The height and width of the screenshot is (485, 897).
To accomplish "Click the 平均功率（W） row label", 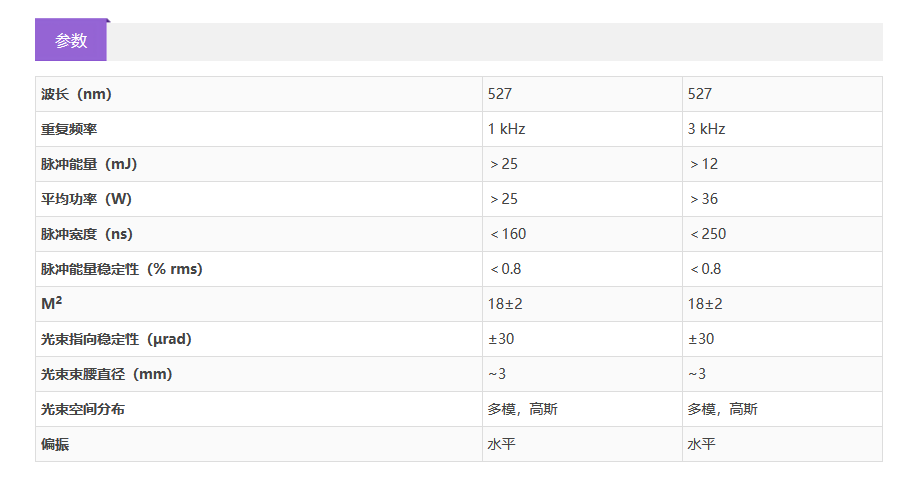I will [x=86, y=199].
